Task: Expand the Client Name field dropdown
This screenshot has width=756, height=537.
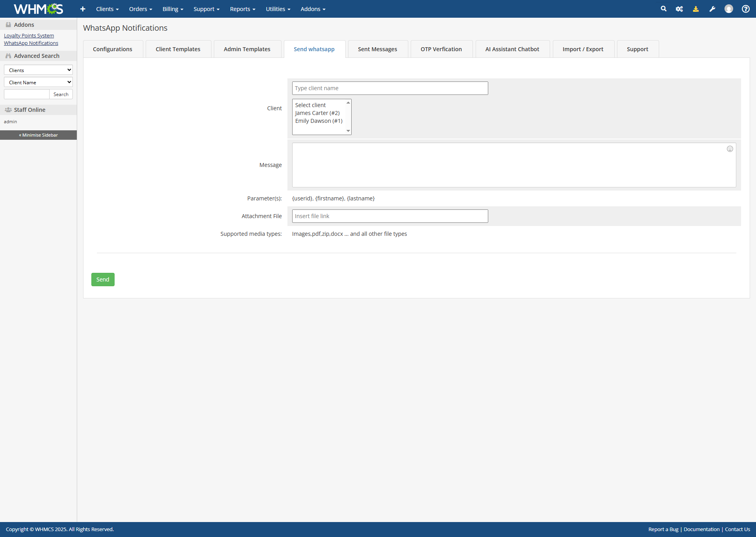Action: pyautogui.click(x=38, y=82)
